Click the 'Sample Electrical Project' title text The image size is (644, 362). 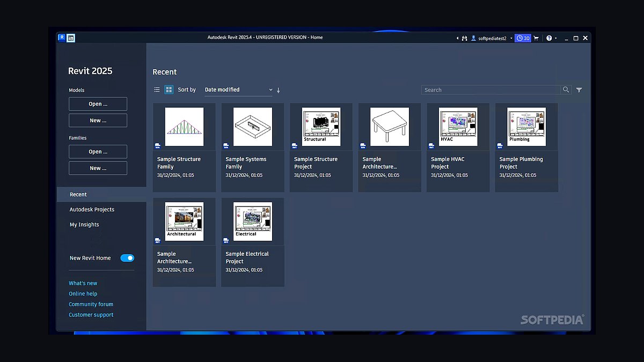(x=247, y=258)
